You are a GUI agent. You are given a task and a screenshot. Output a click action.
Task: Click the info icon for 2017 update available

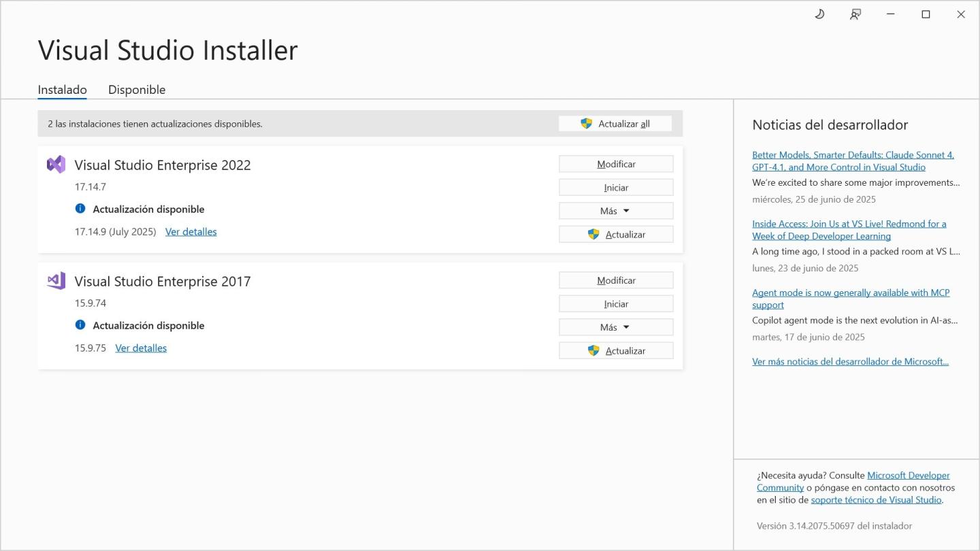(x=80, y=325)
